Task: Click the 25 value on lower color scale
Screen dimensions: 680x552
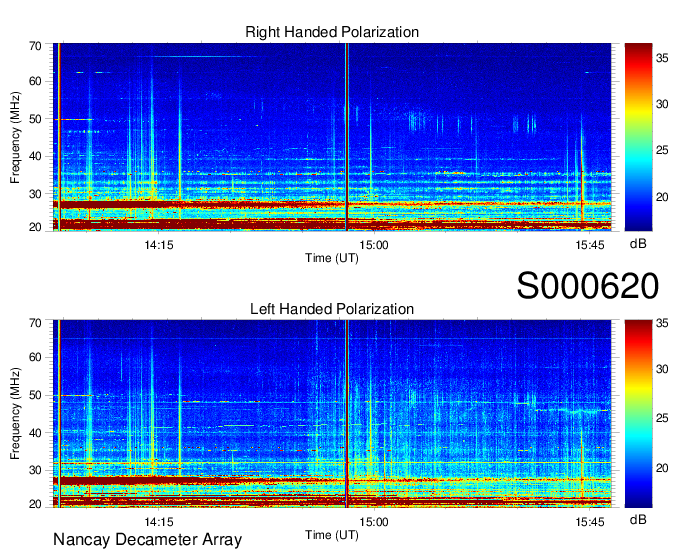Action: [x=662, y=419]
